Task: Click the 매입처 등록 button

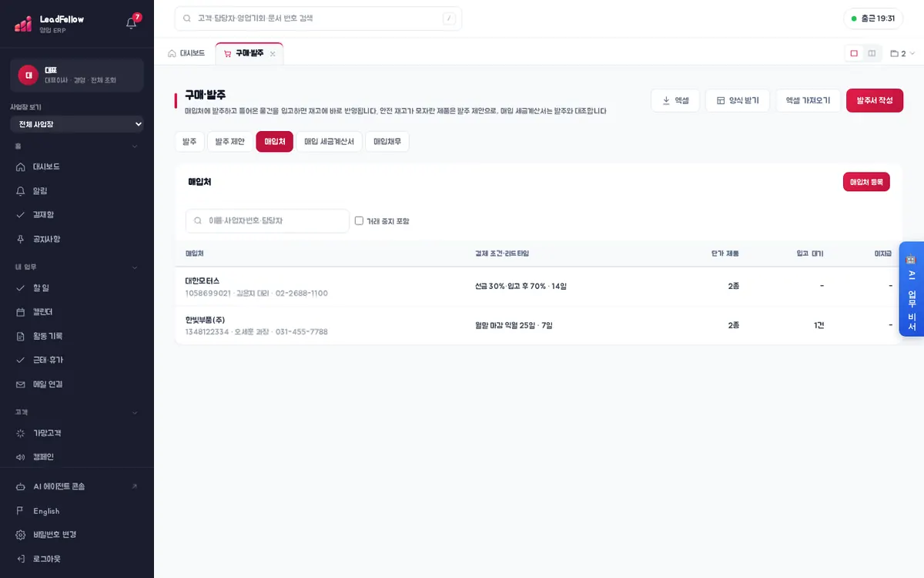Action: pos(866,182)
